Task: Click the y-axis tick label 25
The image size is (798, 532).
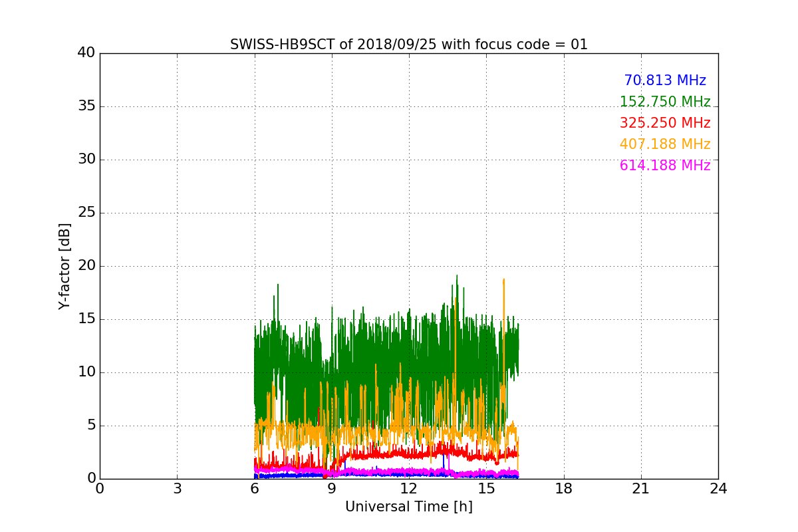Action: [x=86, y=213]
